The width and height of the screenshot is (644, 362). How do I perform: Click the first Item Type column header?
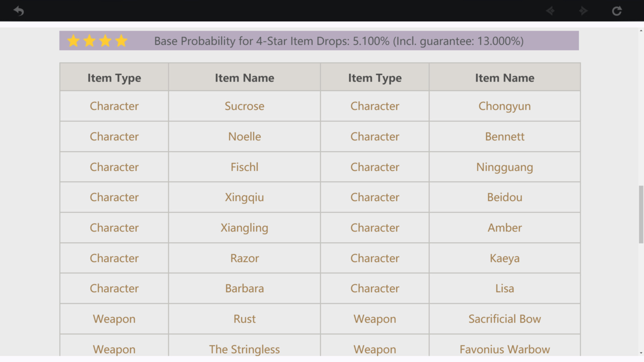tap(114, 78)
